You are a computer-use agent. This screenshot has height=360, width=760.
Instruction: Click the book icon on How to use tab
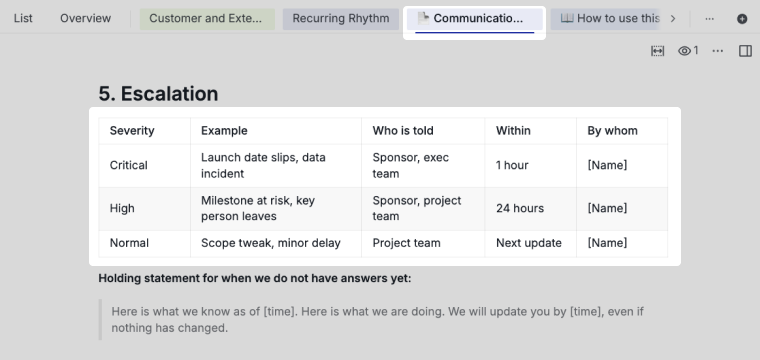click(567, 18)
